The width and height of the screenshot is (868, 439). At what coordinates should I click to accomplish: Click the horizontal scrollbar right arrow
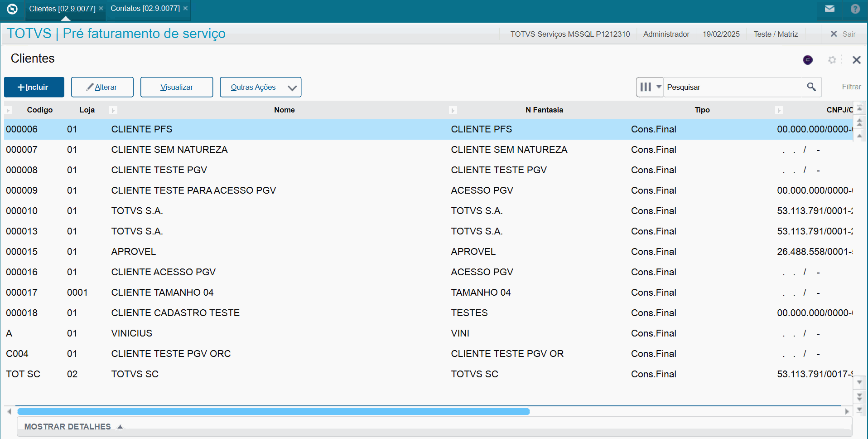[x=847, y=411]
